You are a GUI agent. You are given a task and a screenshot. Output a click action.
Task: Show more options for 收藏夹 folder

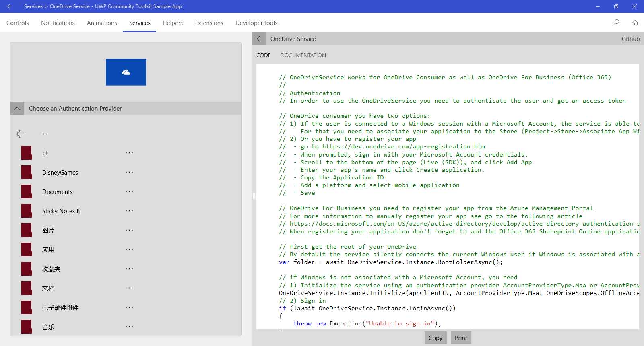(x=129, y=269)
